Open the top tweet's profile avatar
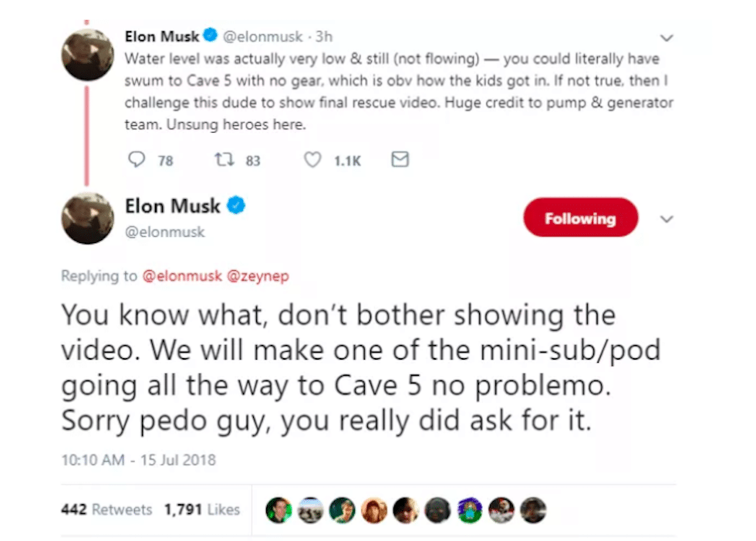The height and width of the screenshot is (541, 756). pos(88,54)
